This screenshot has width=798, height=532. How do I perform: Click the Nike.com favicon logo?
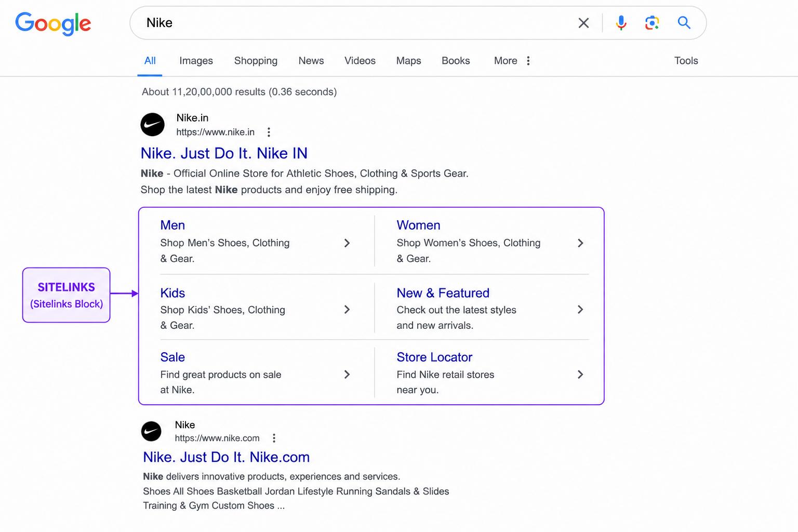point(151,431)
